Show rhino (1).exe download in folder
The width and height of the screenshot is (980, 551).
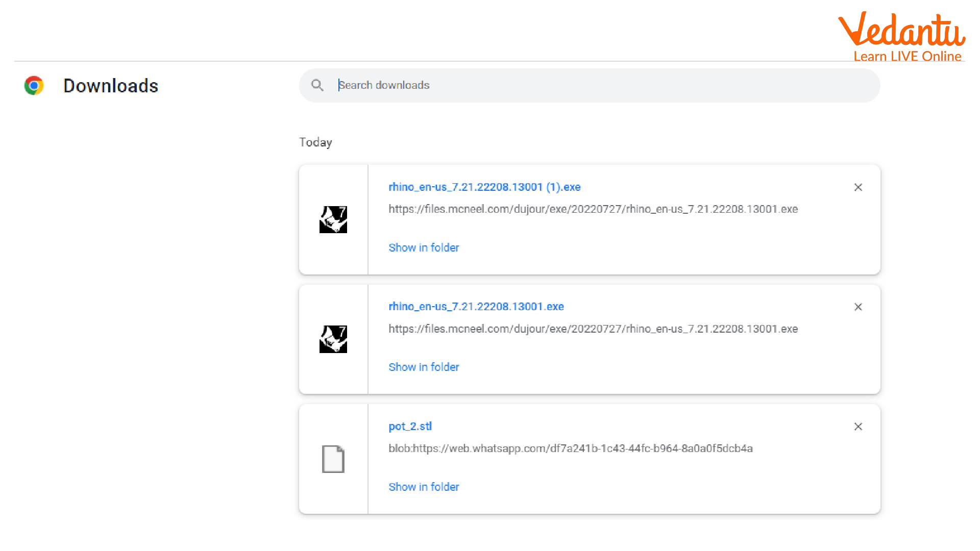click(x=424, y=248)
